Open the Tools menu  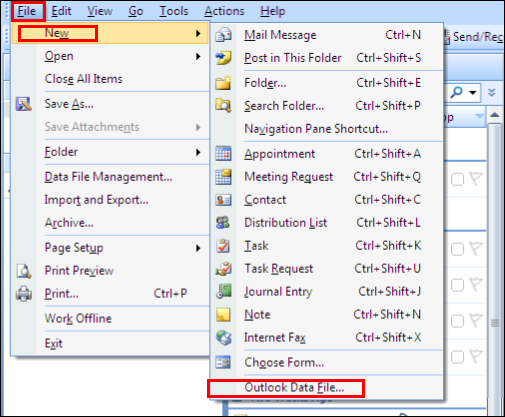point(174,11)
